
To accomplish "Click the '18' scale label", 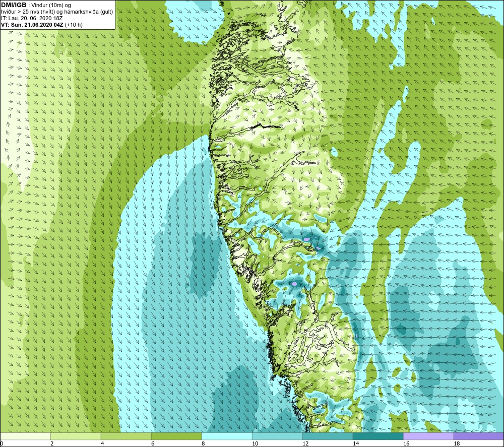I will coord(457,443).
